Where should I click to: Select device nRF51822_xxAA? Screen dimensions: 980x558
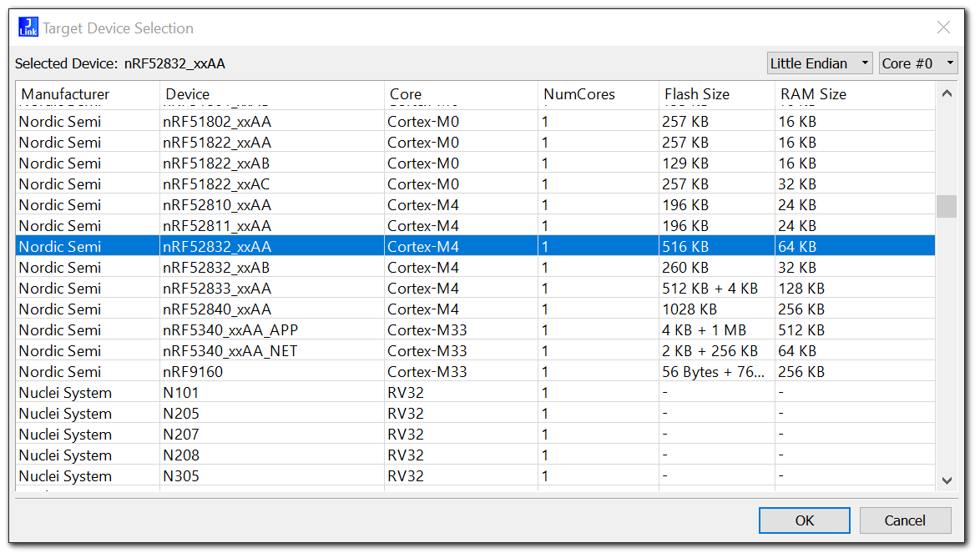tap(475, 143)
